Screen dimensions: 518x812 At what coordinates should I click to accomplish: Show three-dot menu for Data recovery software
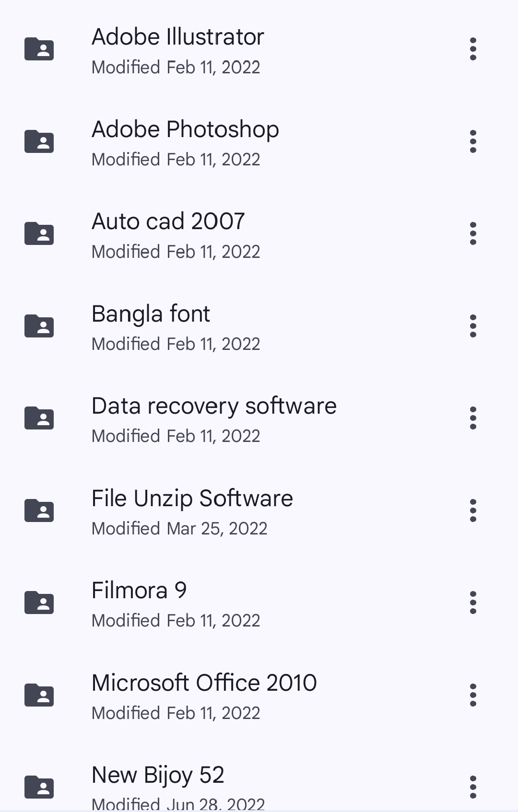pyautogui.click(x=473, y=418)
